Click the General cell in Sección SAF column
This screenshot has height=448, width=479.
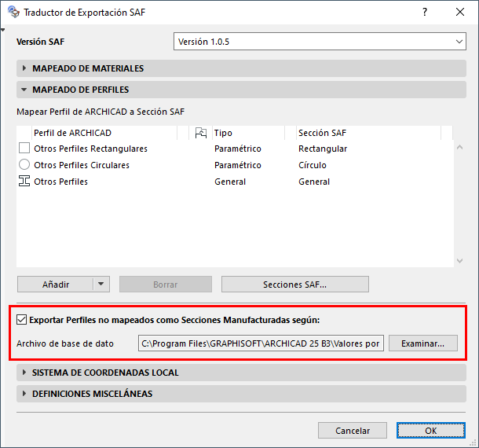point(314,182)
